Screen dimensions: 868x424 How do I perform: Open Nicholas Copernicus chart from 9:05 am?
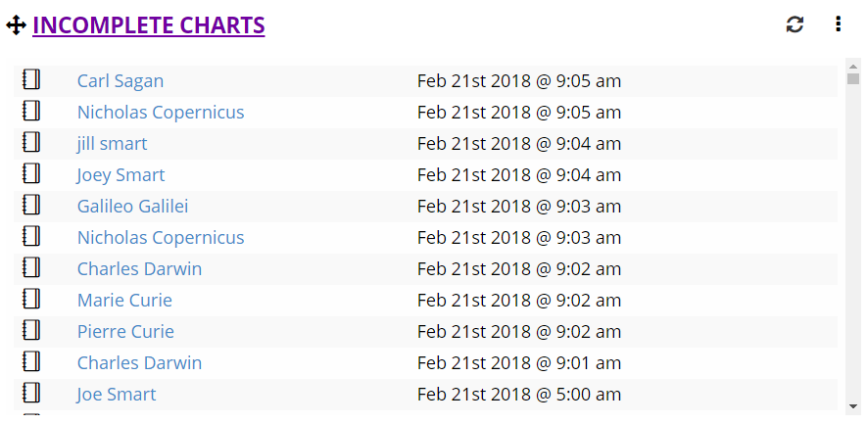(161, 113)
